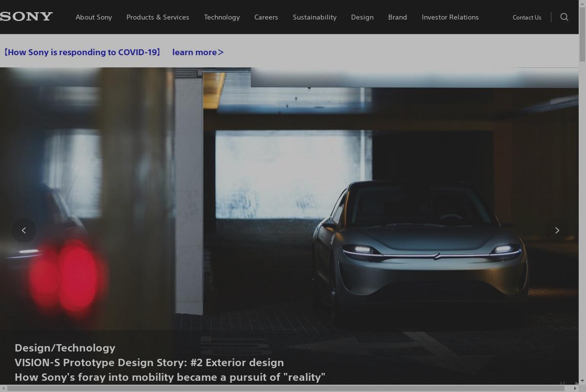Open the Brand menu
The width and height of the screenshot is (586, 392).
tap(398, 17)
